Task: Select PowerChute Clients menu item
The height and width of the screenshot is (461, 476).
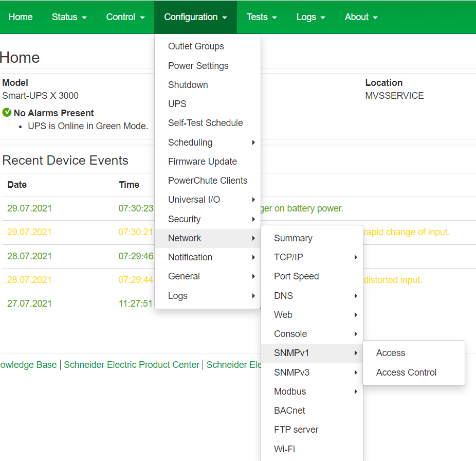Action: (208, 181)
